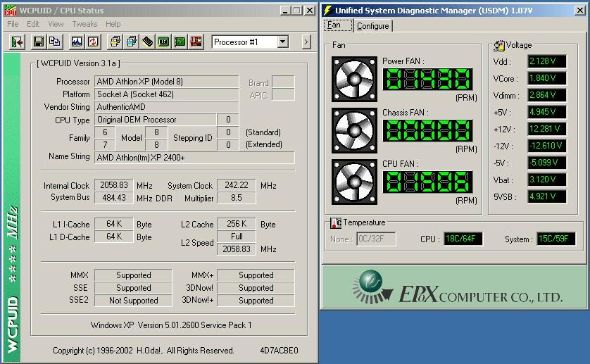Click the Temperature thermometer icon
590x364 pixels.
336,223
